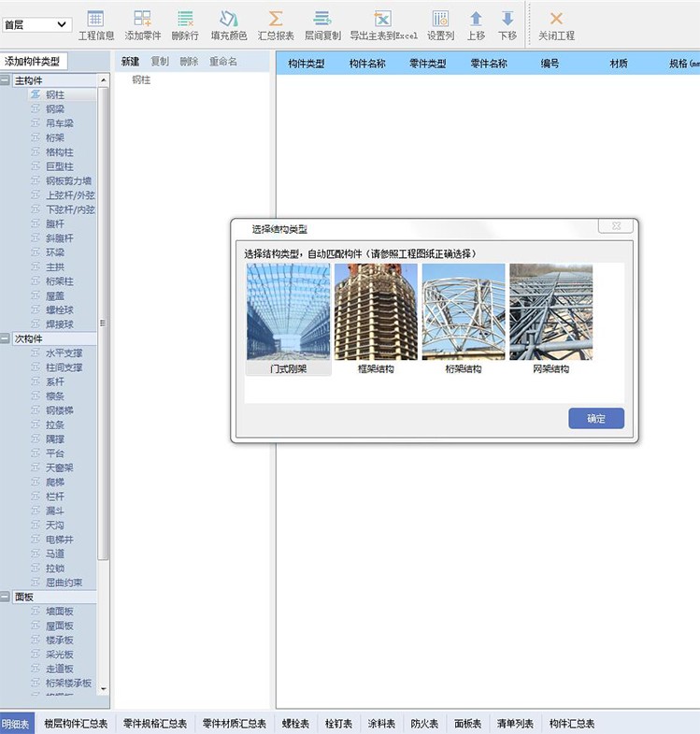
Task: Switch to the 螺栓表 tab
Action: click(295, 724)
